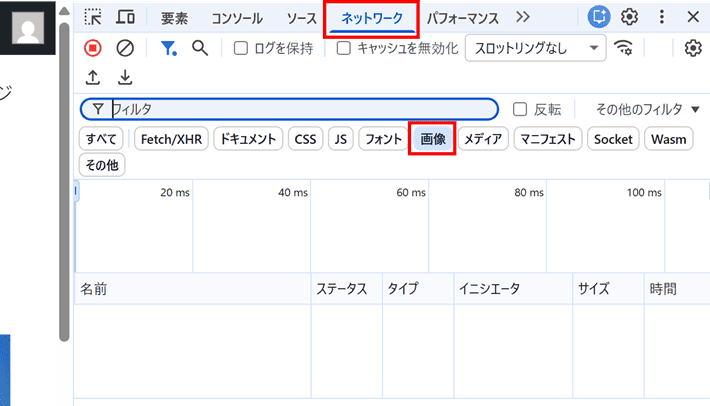Filter requests by その他
Image resolution: width=710 pixels, height=406 pixels.
[x=102, y=165]
